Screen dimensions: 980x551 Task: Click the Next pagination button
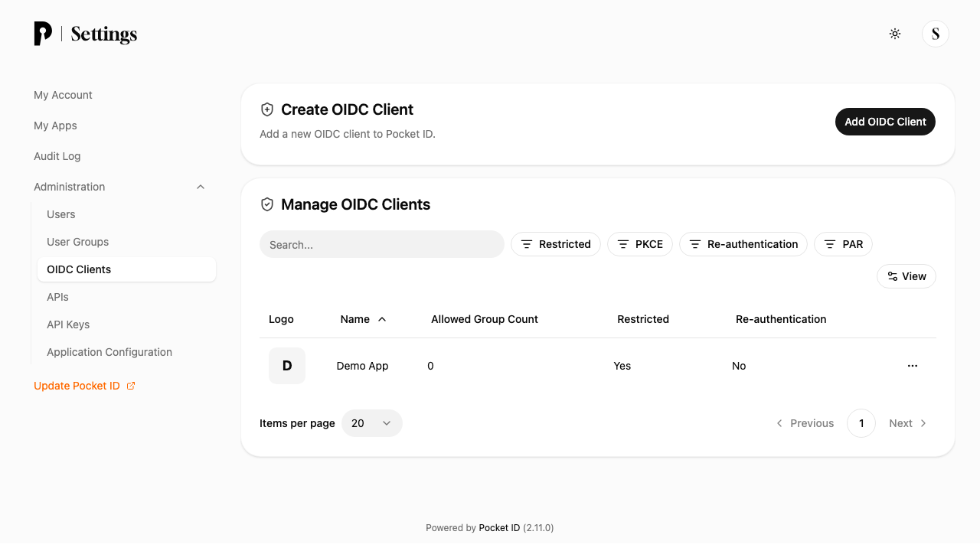(908, 423)
